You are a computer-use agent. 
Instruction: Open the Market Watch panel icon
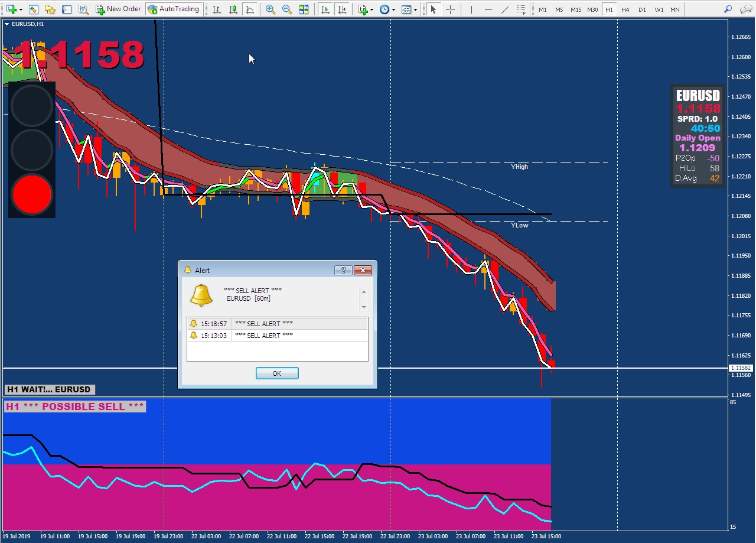pos(34,9)
